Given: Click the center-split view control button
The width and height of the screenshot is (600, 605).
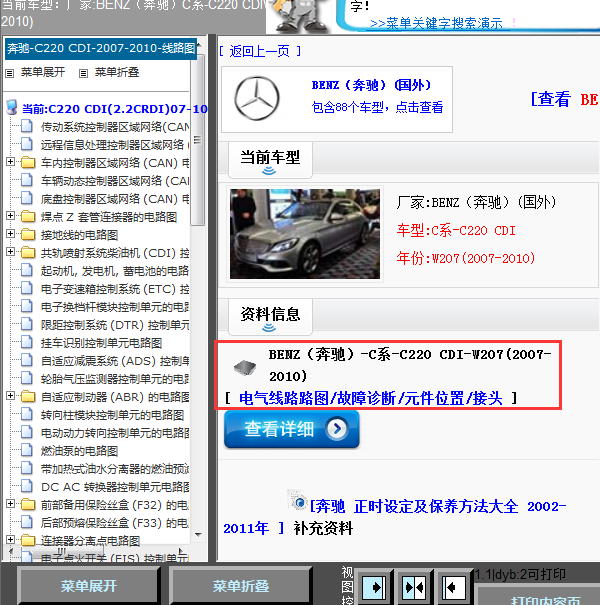Looking at the screenshot, I should click(413, 587).
